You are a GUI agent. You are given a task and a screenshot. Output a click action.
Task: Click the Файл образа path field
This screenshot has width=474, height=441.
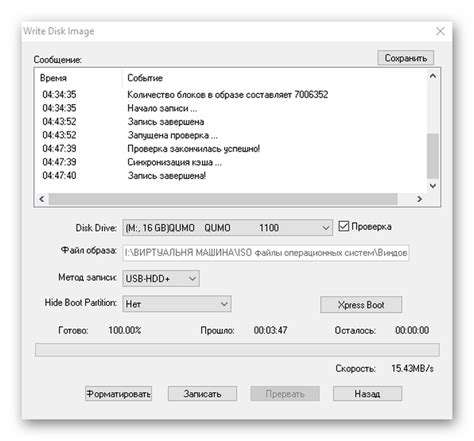click(x=266, y=253)
